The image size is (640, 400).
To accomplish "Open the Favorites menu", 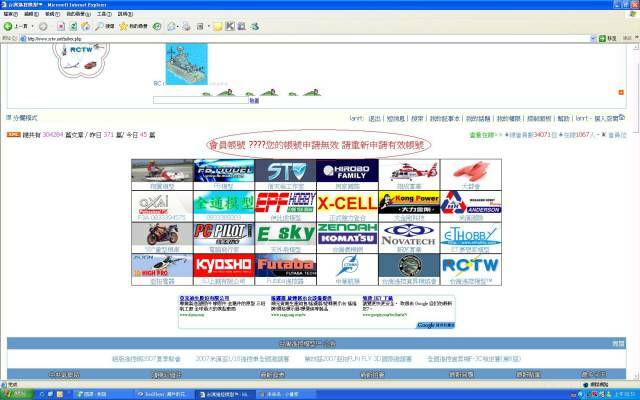I will pos(78,14).
